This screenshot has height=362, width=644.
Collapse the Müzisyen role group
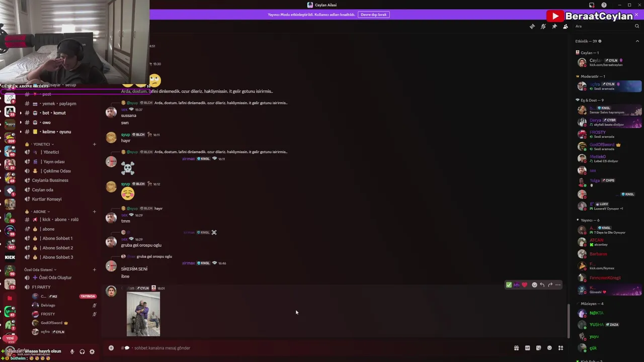click(592, 304)
